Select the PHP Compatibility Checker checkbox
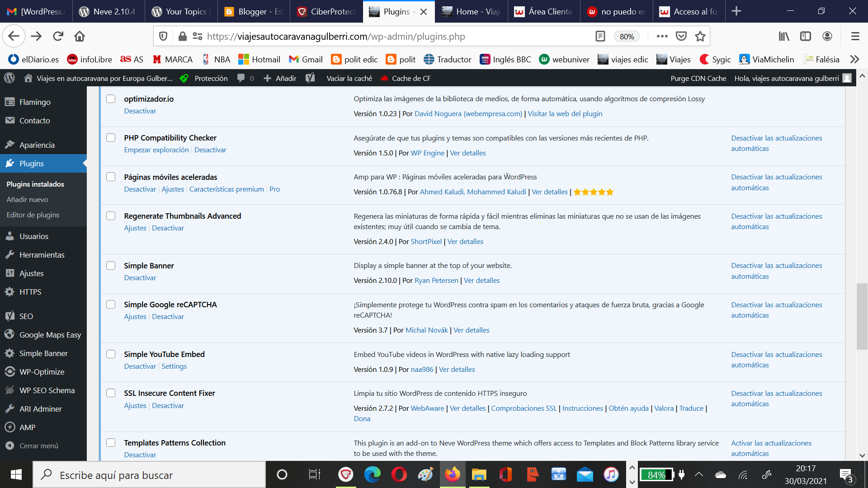Image resolution: width=868 pixels, height=488 pixels. tap(111, 137)
